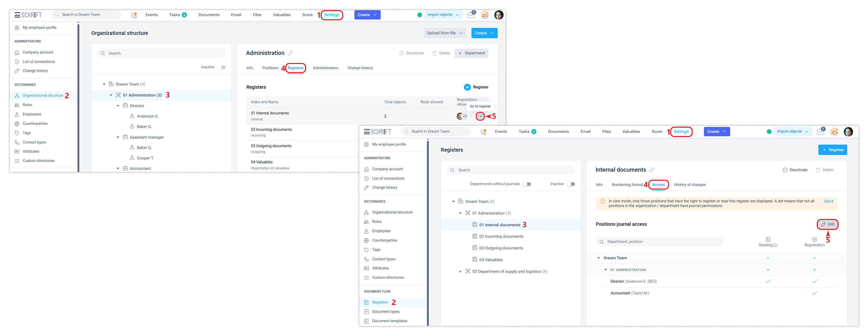Click the Delete trash icon for Administration
This screenshot has width=868, height=336.
(435, 53)
